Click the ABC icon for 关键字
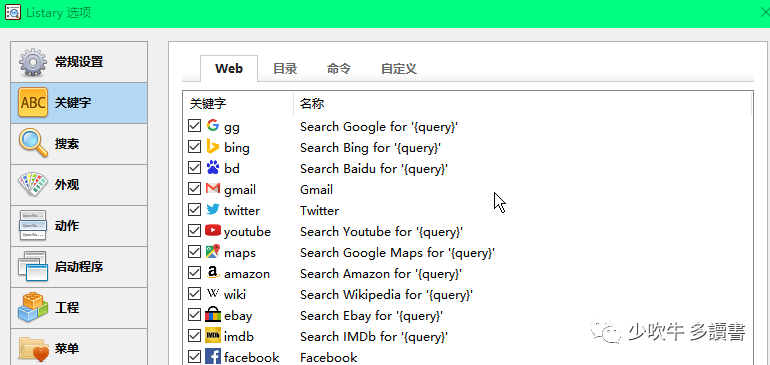 pos(33,103)
